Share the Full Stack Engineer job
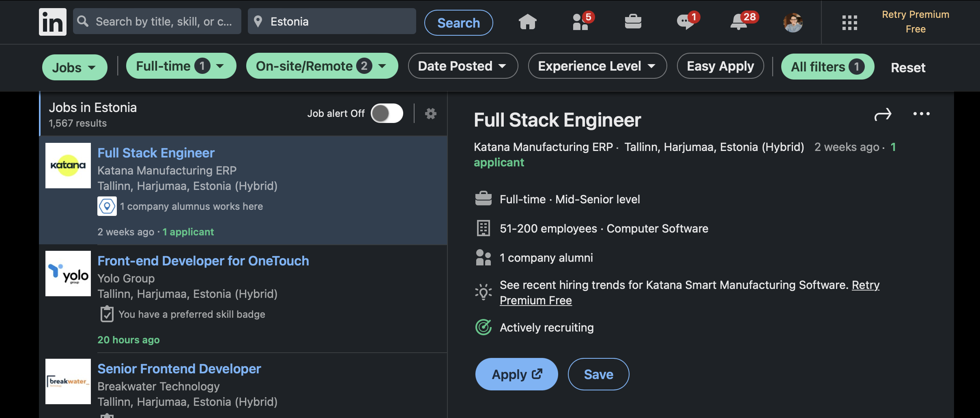 point(883,115)
